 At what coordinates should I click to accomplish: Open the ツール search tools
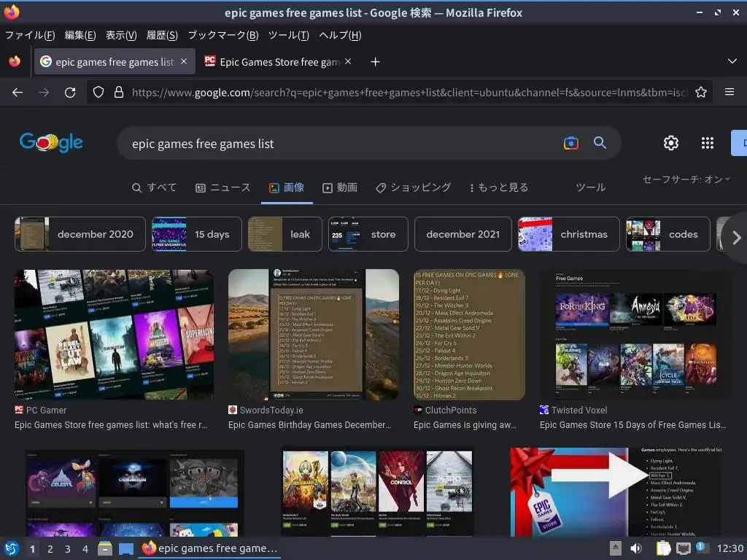(591, 187)
